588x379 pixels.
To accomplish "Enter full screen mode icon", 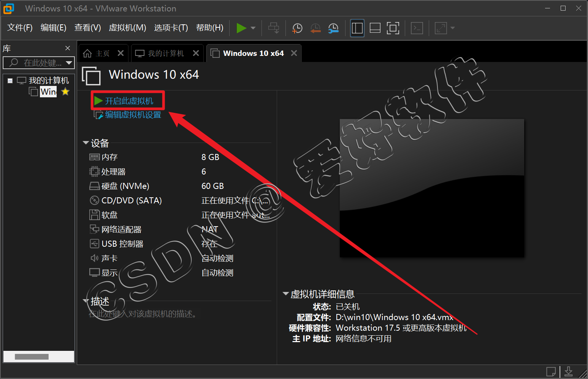I will [x=393, y=28].
